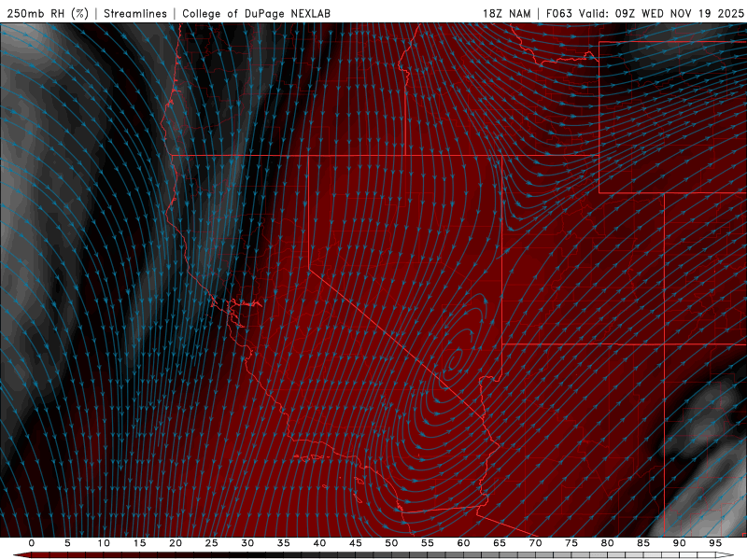Click the streamline circulation center over southern Nevada

coord(454,358)
